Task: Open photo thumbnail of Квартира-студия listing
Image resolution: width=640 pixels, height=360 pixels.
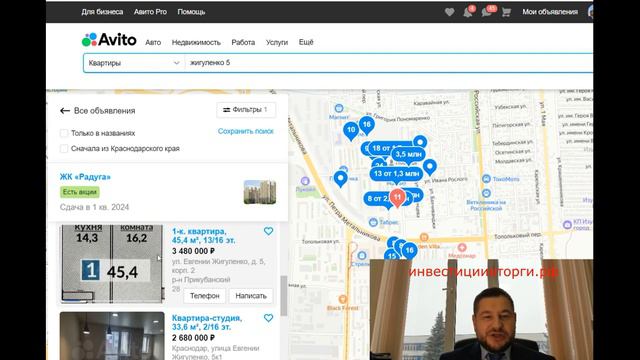Action: pyautogui.click(x=112, y=336)
